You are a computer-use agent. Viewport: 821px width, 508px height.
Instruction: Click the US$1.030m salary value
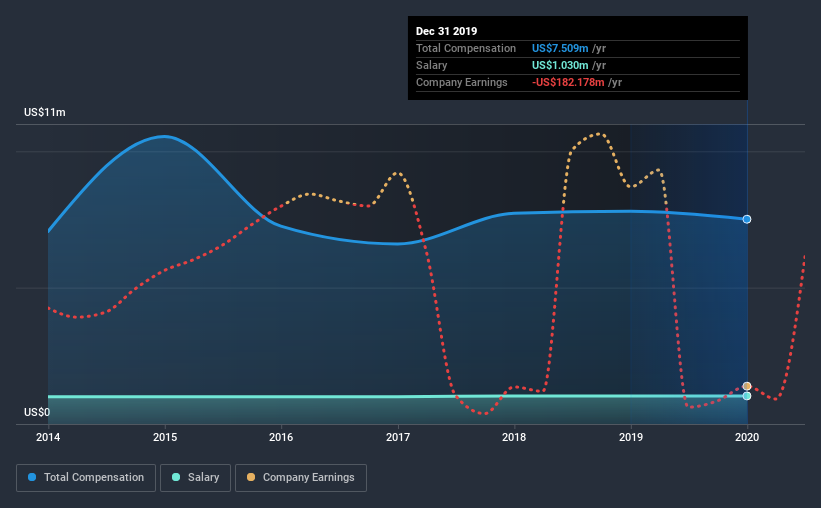point(560,65)
